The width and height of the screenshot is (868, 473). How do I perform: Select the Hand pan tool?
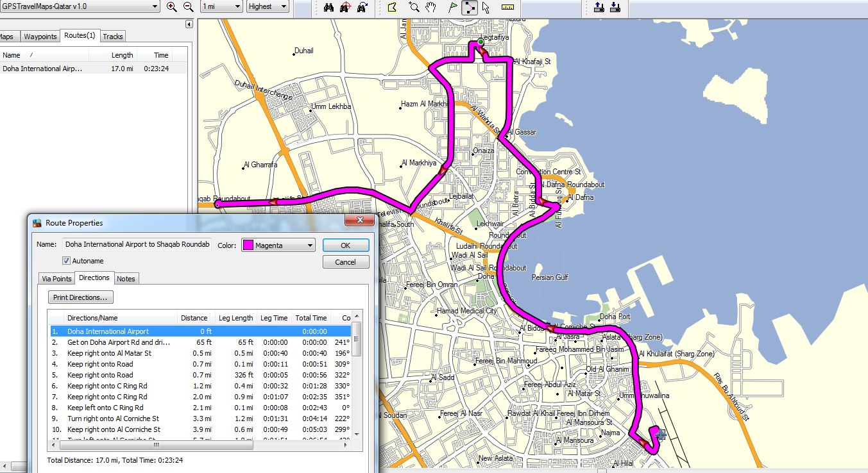[430, 8]
